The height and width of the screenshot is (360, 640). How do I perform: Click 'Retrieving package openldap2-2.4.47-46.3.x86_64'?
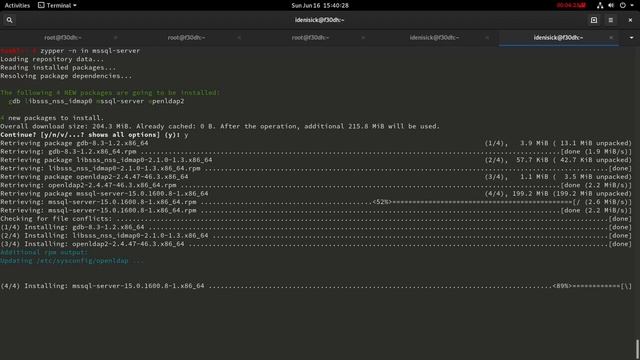tap(94, 177)
